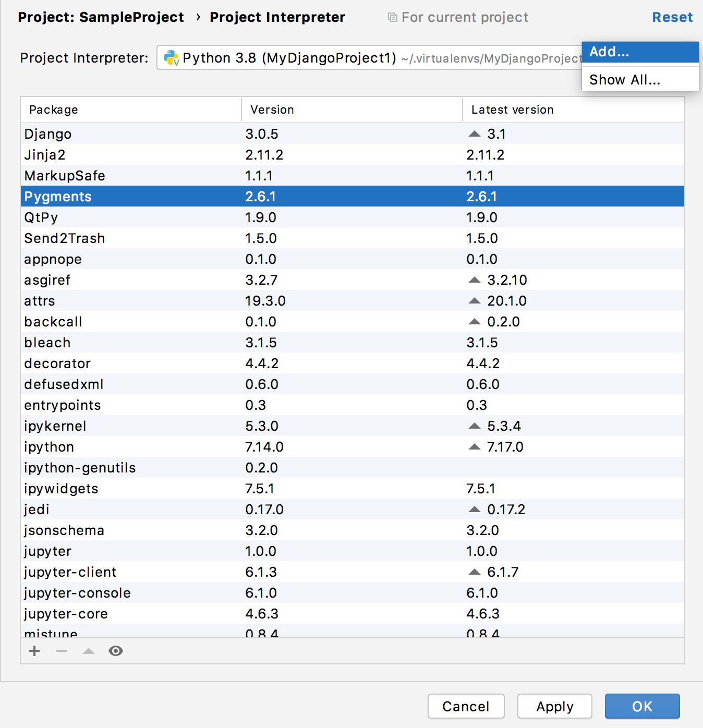The height and width of the screenshot is (728, 703).
Task: Click the upgrade arrow next to ipython 7.17.0
Action: click(474, 446)
